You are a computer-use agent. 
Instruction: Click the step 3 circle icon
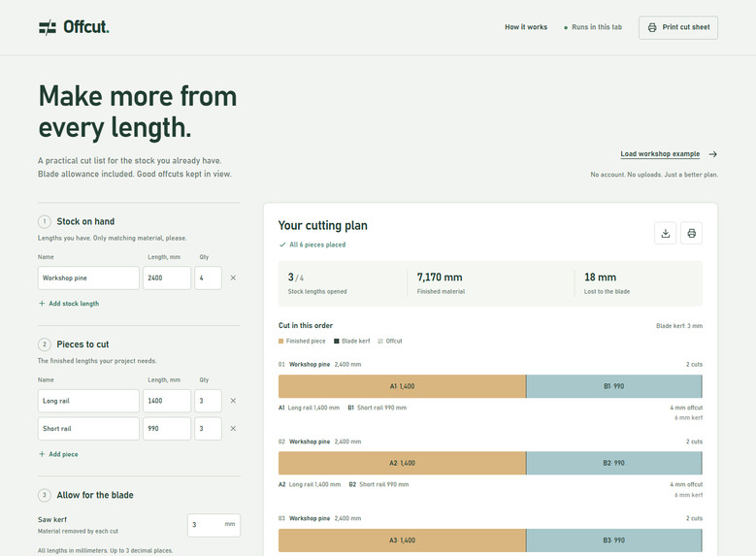[x=45, y=495]
